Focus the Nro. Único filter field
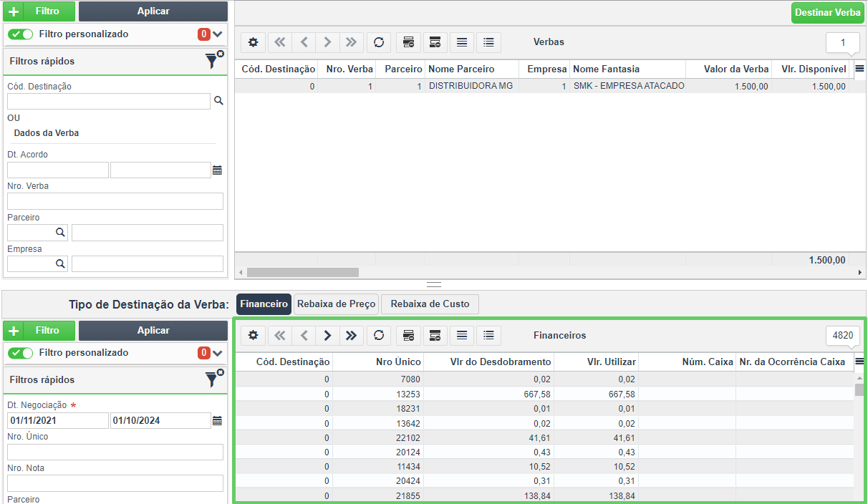 [x=115, y=452]
